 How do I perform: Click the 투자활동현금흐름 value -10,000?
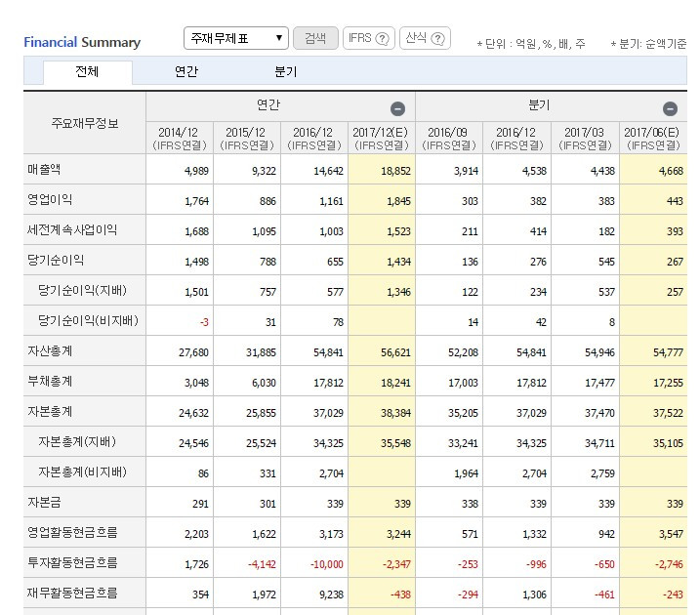[327, 564]
